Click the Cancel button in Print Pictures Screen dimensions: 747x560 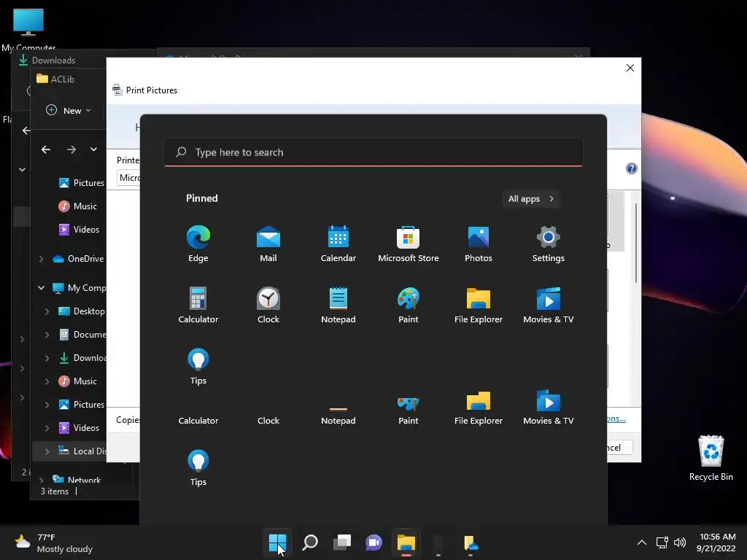pyautogui.click(x=620, y=448)
